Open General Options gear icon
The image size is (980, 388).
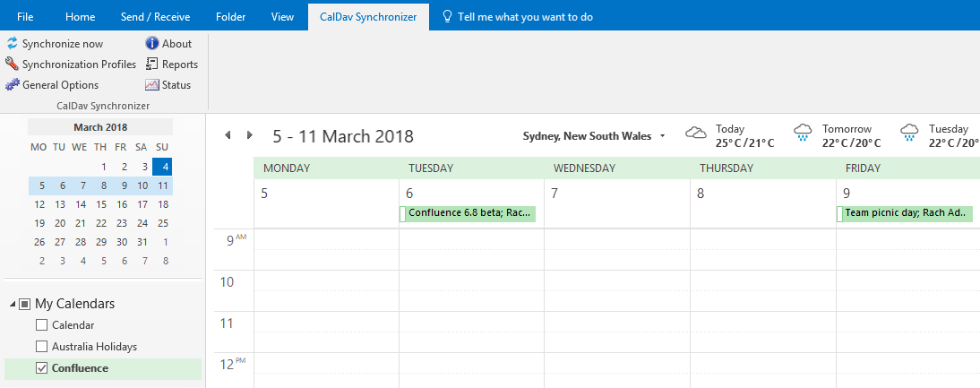click(x=13, y=85)
